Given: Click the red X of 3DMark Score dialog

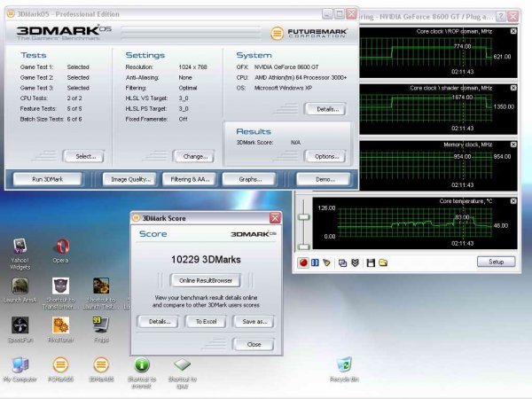Looking at the screenshot, I should 275,218.
